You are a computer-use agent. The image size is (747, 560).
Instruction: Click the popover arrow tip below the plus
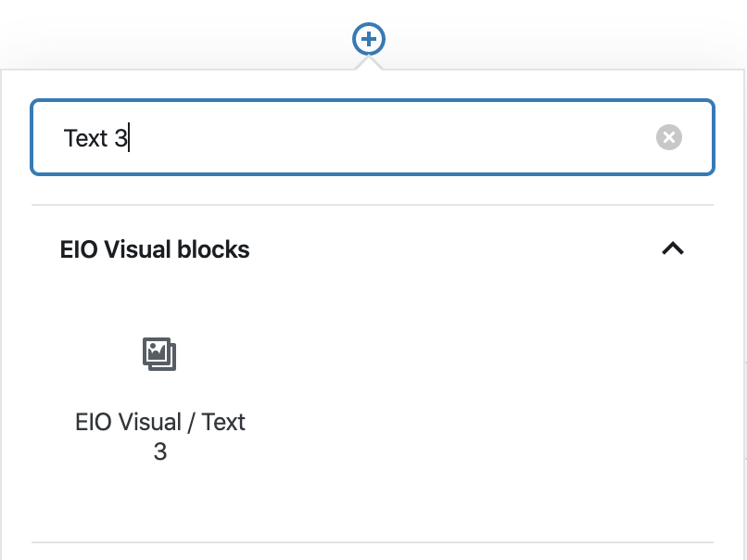coord(368,62)
